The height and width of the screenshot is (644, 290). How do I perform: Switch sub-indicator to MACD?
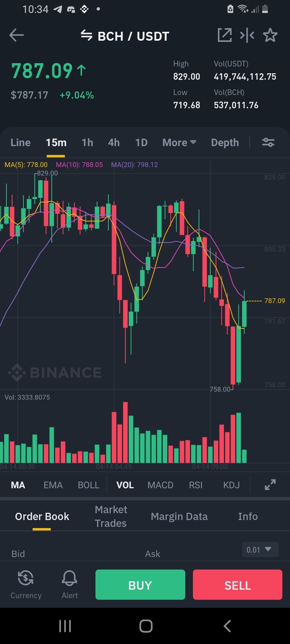160,485
